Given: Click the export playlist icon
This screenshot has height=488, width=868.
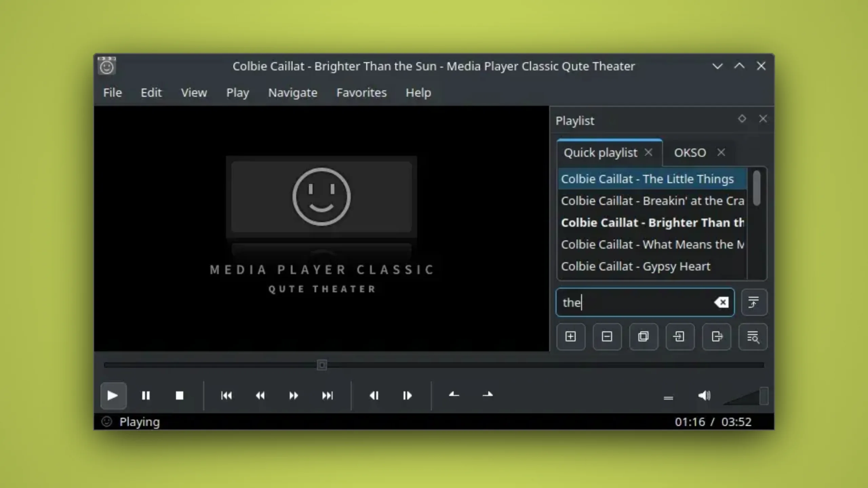Looking at the screenshot, I should (716, 337).
